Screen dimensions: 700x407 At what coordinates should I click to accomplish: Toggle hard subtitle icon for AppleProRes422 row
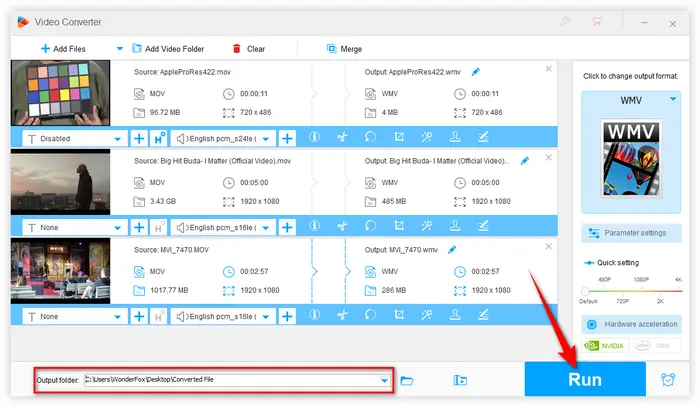click(159, 139)
